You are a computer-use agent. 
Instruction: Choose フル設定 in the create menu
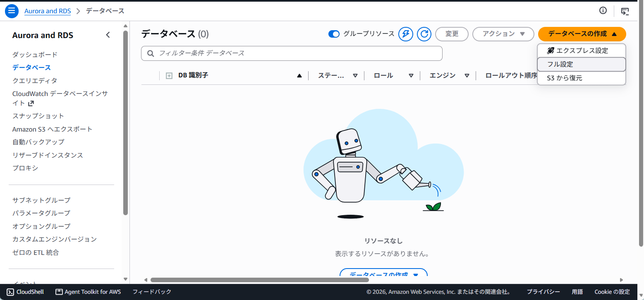point(582,64)
